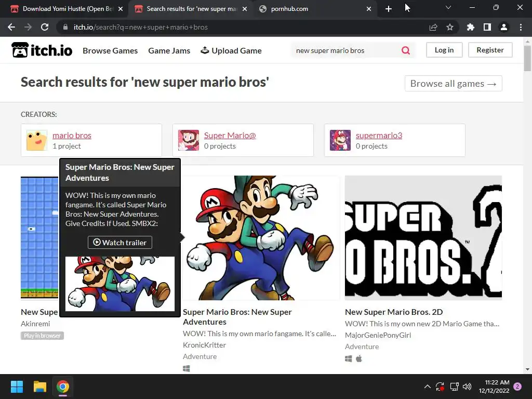Click the popup title Super Mario Bros: New Super Adventures

pos(120,172)
